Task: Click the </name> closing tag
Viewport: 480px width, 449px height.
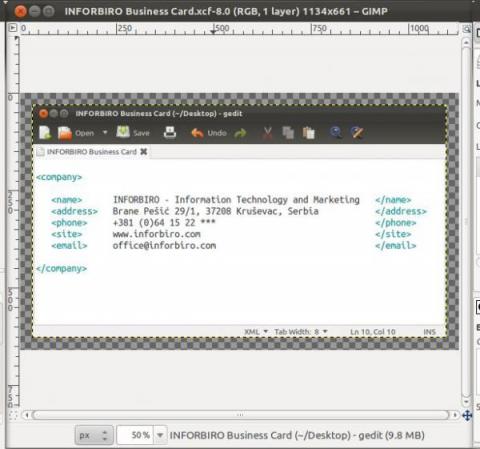Action: pyautogui.click(x=393, y=200)
